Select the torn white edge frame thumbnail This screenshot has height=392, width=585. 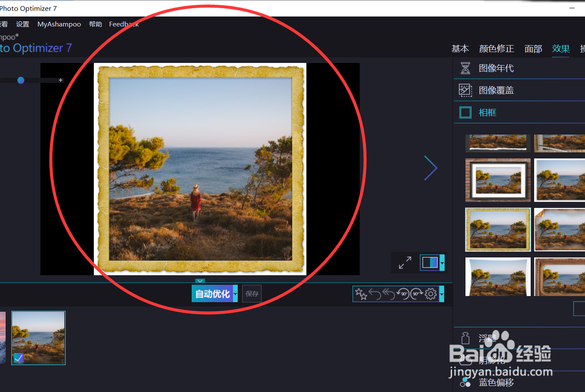coord(498,143)
